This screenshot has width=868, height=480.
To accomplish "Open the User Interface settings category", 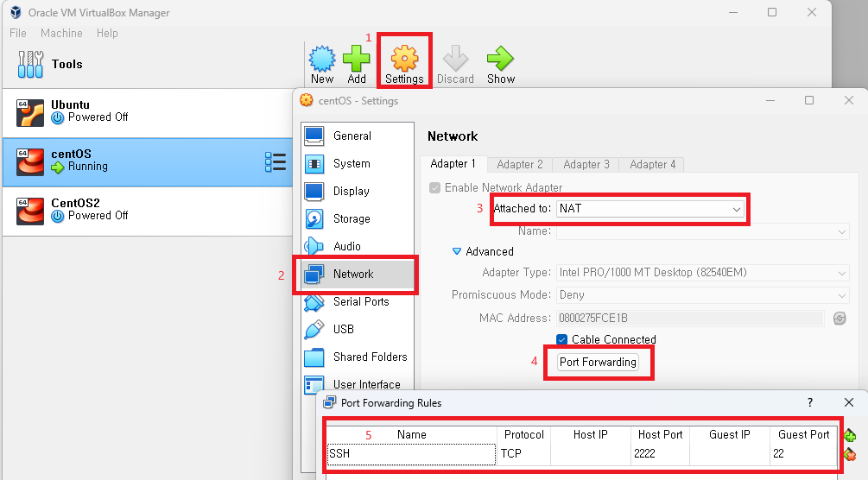I will [358, 384].
